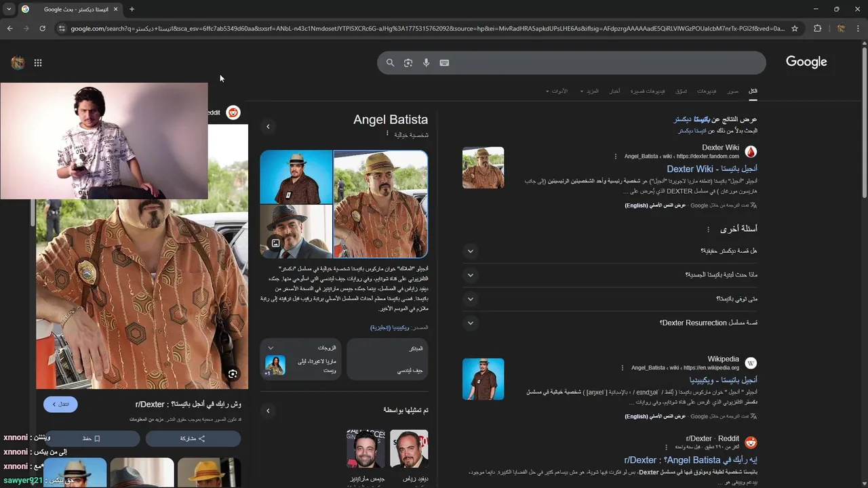Viewport: 868px width, 488px height.
Task: Go back with the browser back arrow
Action: tap(10, 28)
